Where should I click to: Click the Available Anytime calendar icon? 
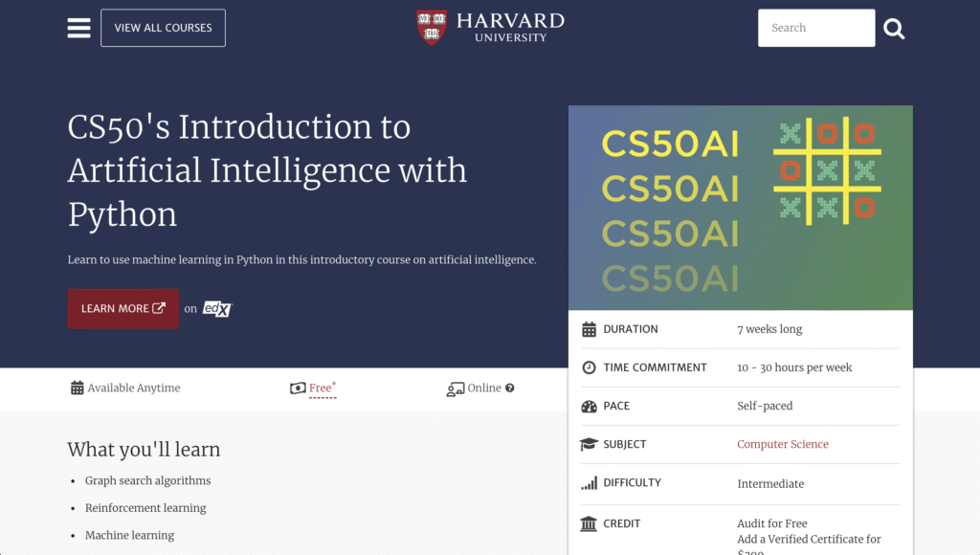78,388
